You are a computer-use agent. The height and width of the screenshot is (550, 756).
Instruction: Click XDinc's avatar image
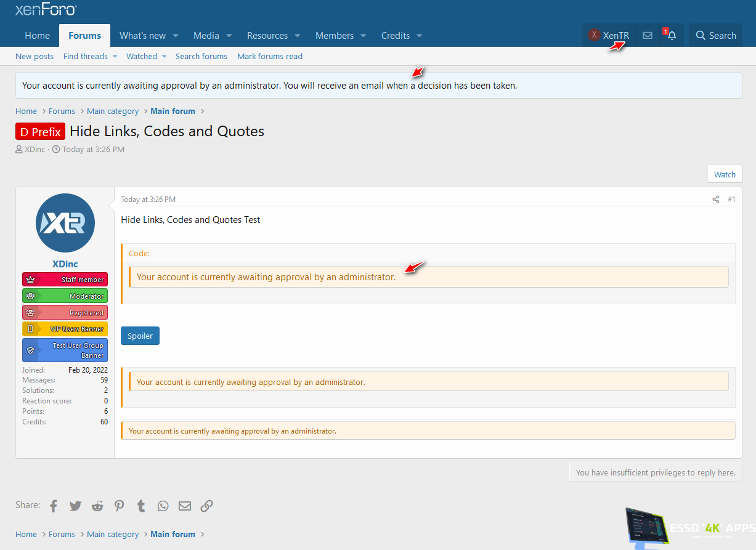(65, 223)
